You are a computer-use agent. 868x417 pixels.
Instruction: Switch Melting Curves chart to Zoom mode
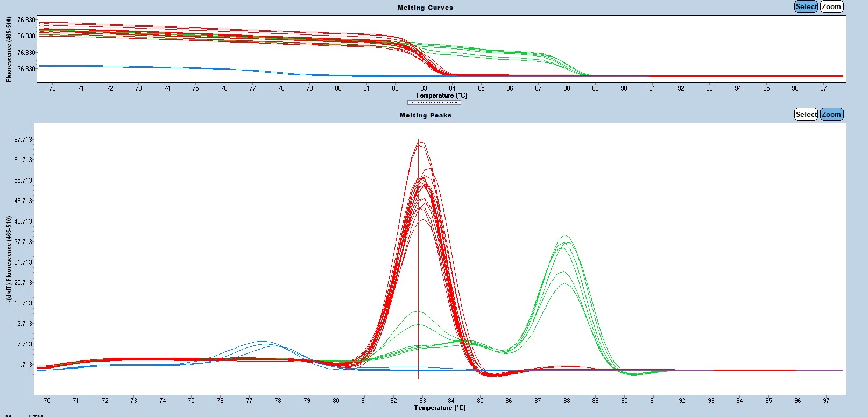(x=831, y=6)
